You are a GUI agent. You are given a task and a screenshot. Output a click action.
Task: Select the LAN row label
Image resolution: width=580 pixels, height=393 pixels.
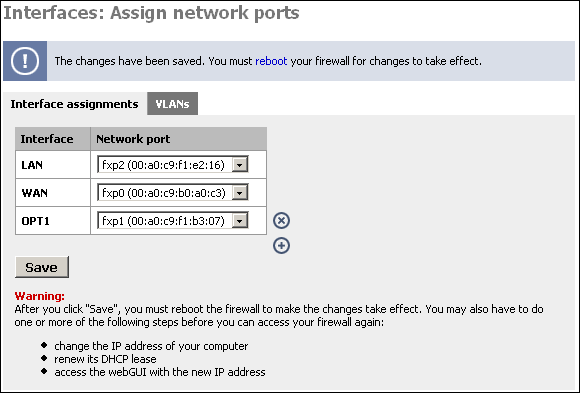pos(32,165)
